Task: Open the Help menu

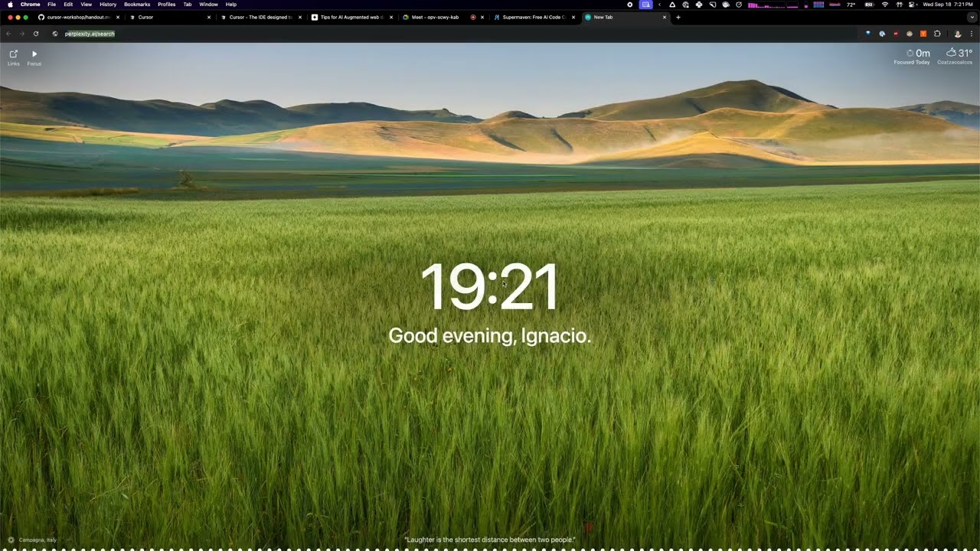Action: pyautogui.click(x=231, y=5)
